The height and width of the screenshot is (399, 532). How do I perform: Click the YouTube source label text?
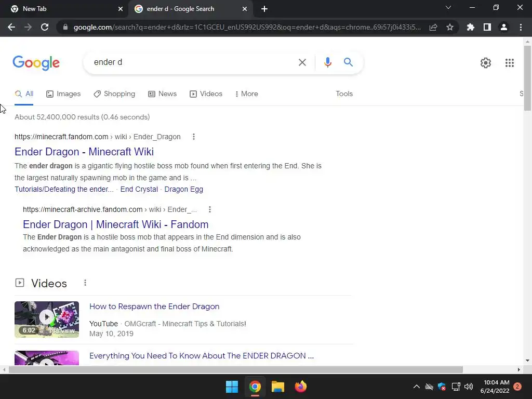103,324
